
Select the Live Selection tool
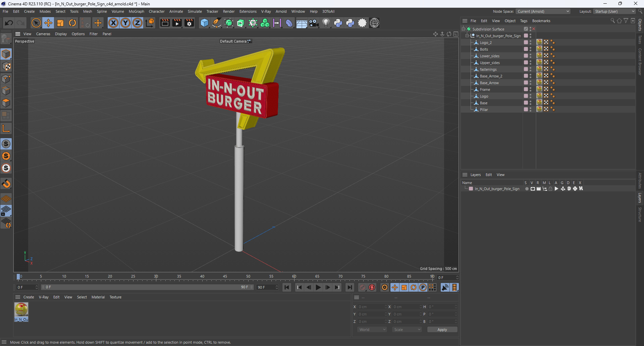click(x=36, y=23)
